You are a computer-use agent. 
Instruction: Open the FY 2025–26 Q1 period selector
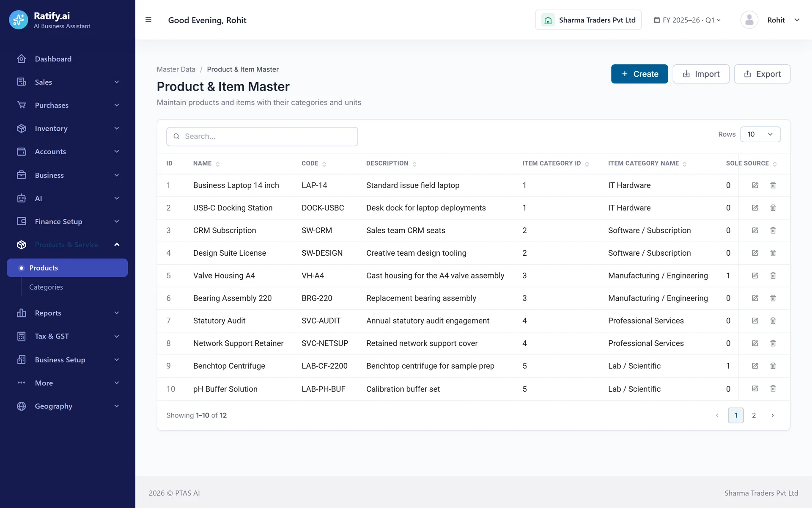point(687,20)
